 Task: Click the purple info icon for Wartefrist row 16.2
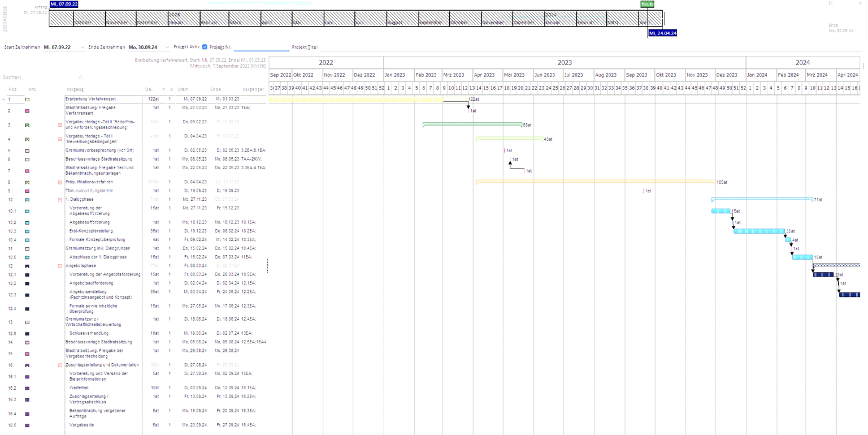[x=27, y=388]
